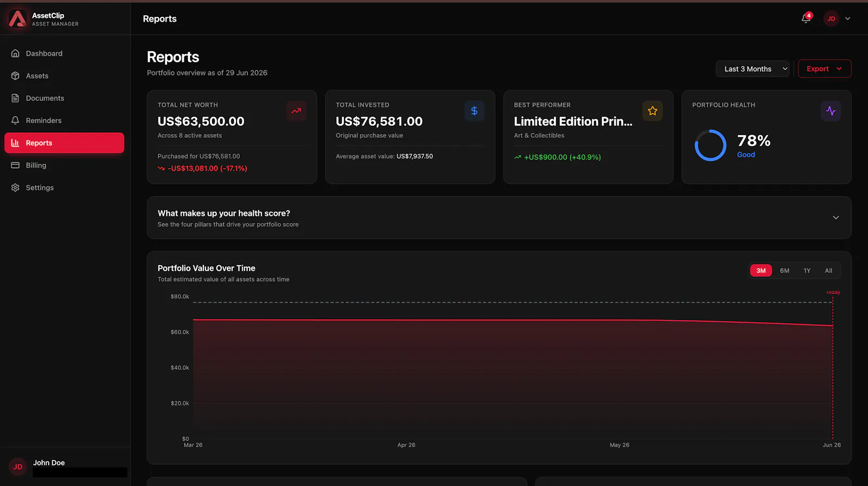
Task: Click the health score section chevron
Action: tap(836, 218)
